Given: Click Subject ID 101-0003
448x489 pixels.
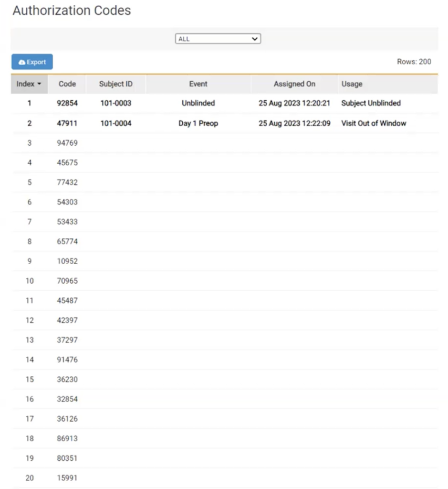Looking at the screenshot, I should 115,103.
